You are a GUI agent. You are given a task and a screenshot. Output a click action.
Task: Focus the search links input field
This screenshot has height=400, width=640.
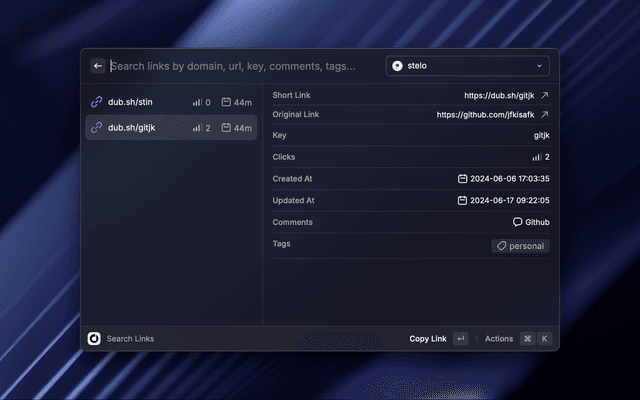coord(240,66)
